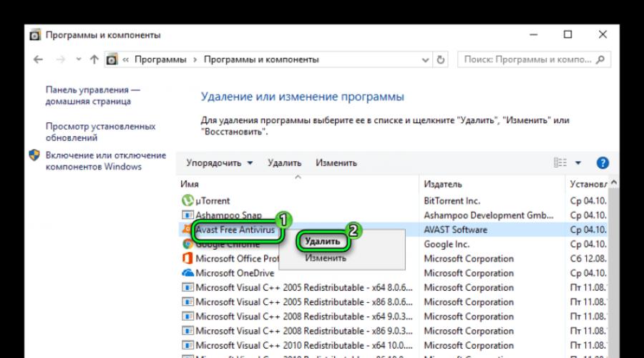Click the address bar folder icon

coord(112,59)
